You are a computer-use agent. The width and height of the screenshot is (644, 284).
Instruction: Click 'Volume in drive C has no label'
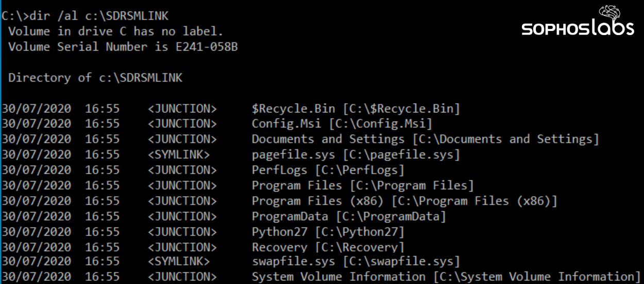click(115, 31)
